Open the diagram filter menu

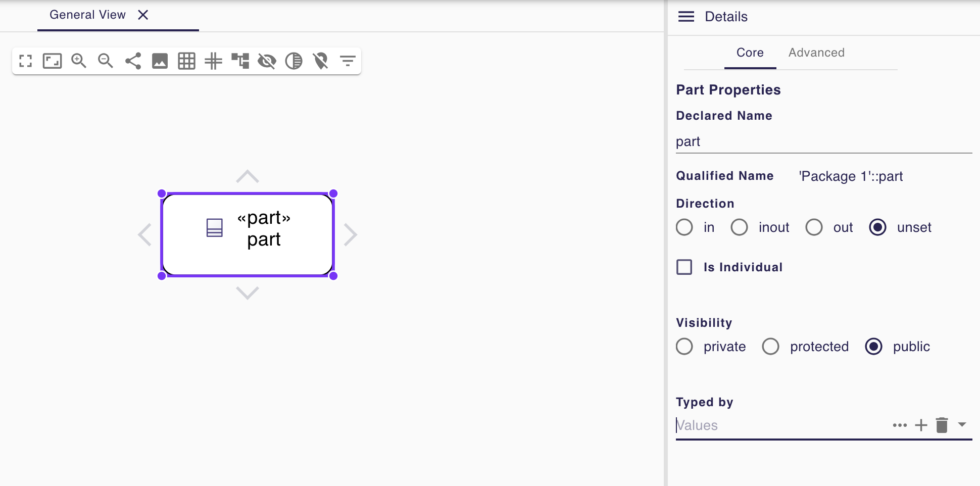tap(348, 61)
